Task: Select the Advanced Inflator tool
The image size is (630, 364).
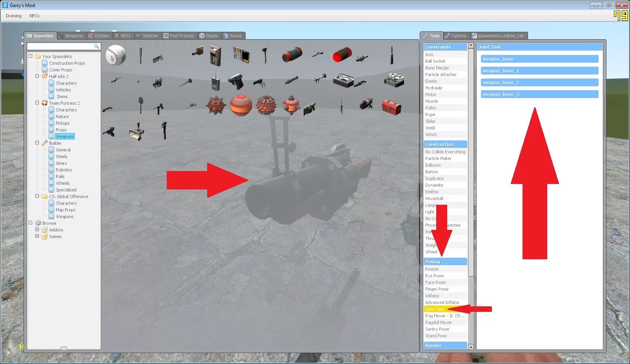Action: [445, 302]
